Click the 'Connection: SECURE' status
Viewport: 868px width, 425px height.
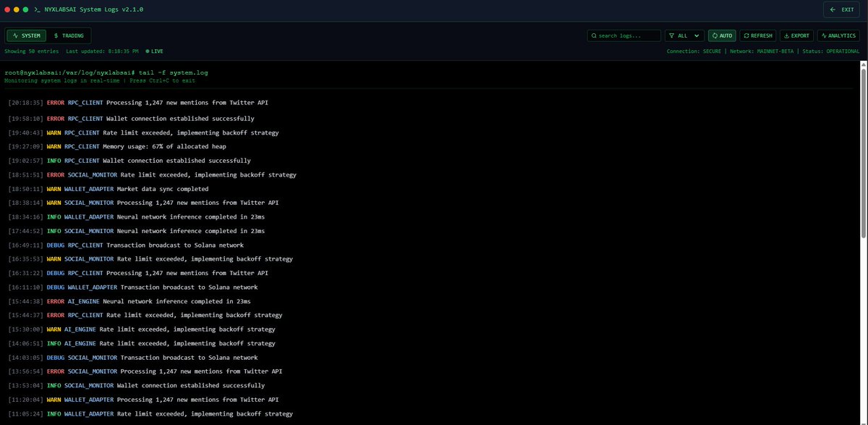pos(694,51)
